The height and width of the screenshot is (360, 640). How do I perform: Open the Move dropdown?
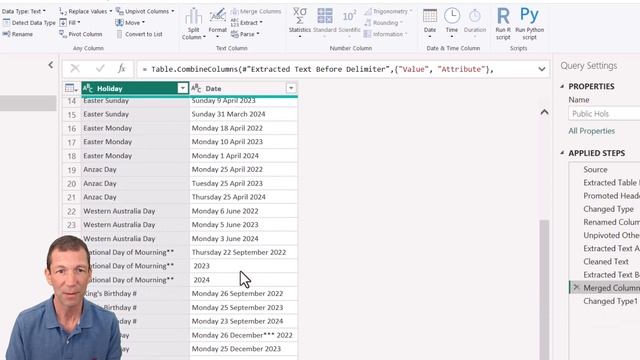tap(130, 23)
